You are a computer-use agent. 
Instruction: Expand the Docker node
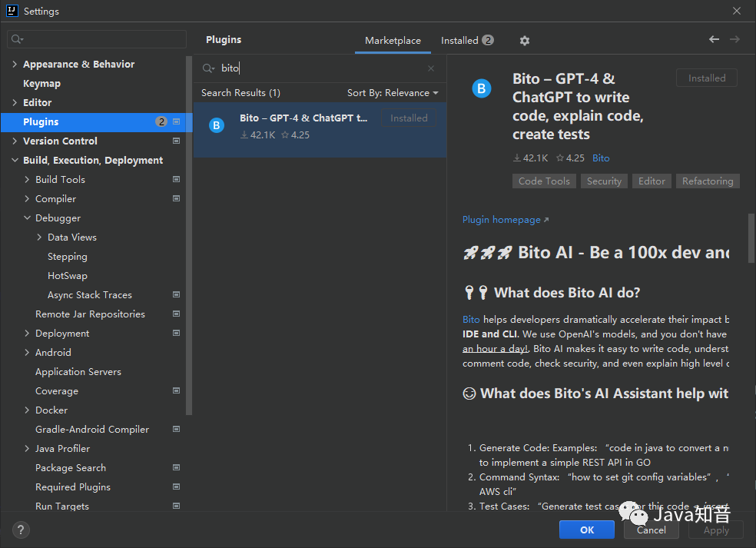(27, 410)
